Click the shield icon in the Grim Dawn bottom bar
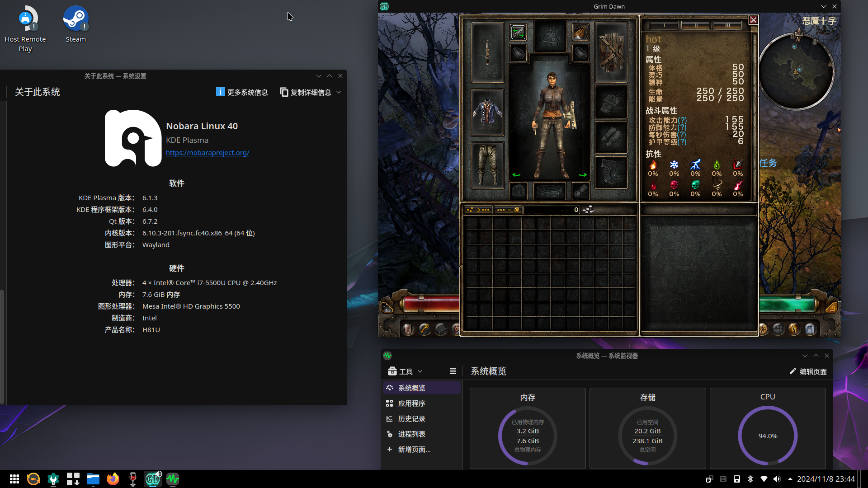868x488 pixels. tap(408, 329)
